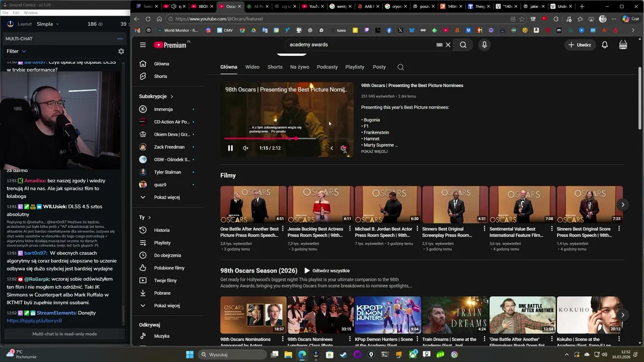
Task: Pause the featured Oscars video
Action: (230, 148)
